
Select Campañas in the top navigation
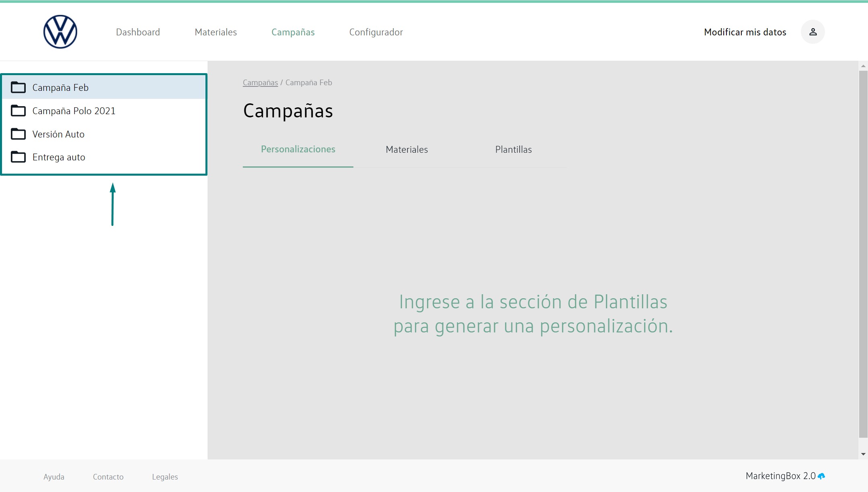[293, 32]
